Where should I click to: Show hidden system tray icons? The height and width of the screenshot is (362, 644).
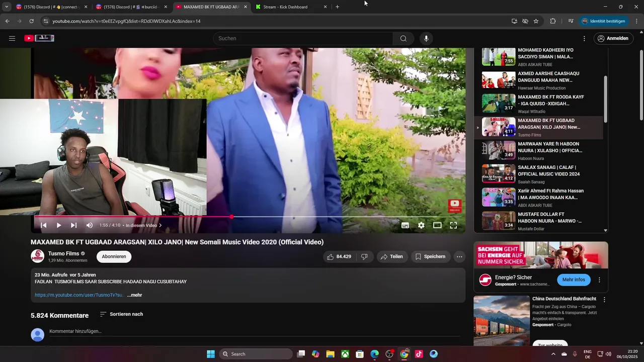[553, 354]
